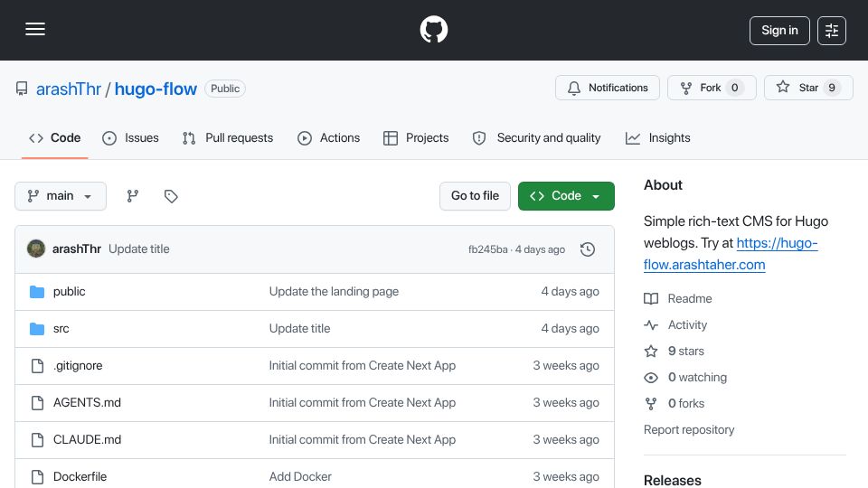Image resolution: width=868 pixels, height=488 pixels.
Task: Click the public folder icon
Action: (x=37, y=292)
